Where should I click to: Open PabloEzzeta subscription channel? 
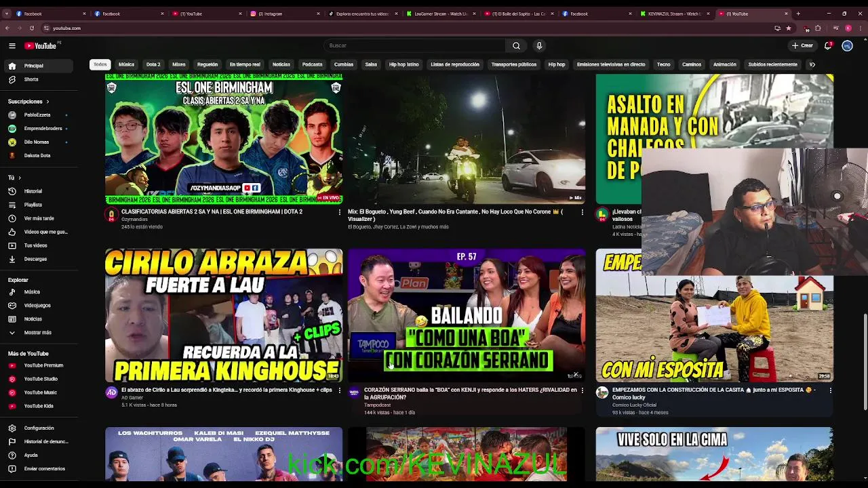click(x=37, y=115)
